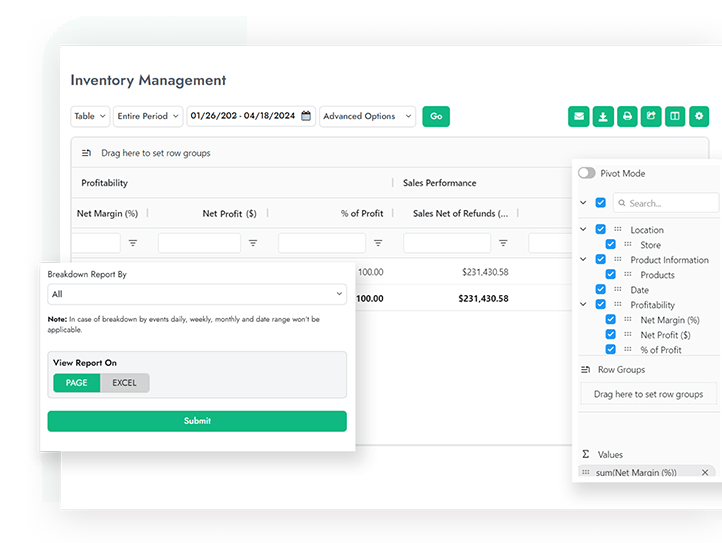Uncheck the % of Profit checkbox
Screen dimensions: 722x543
[x=611, y=349]
